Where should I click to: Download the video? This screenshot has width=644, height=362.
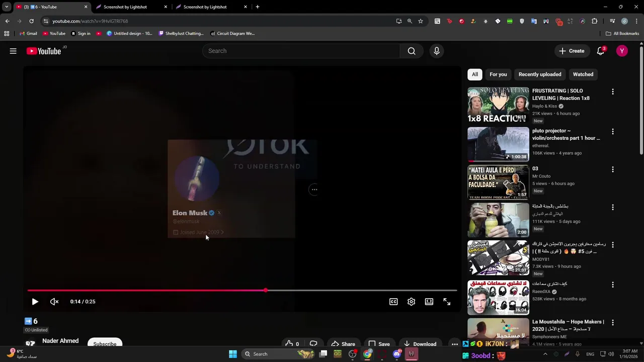click(x=420, y=344)
